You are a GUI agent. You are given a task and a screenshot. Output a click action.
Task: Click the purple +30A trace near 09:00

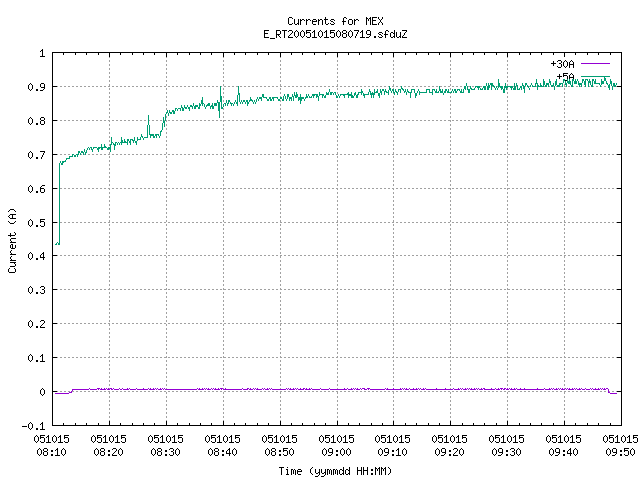tap(337, 389)
